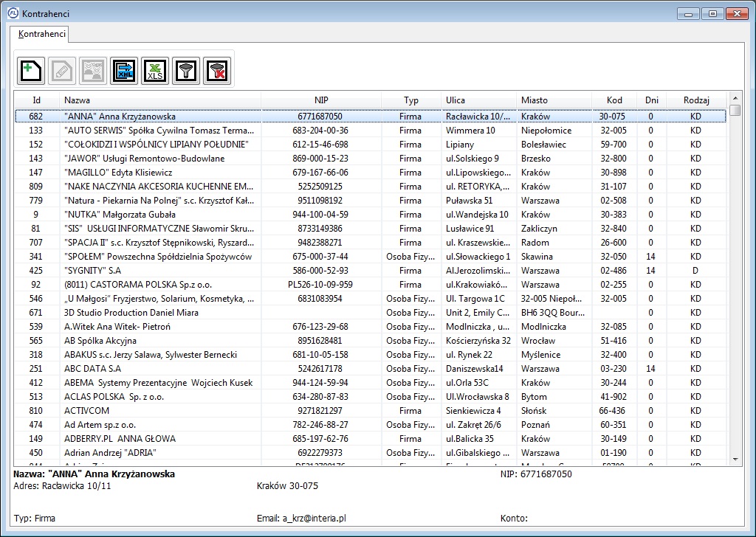Viewport: 756px width, 537px height.
Task: Export the contractor list to XML
Action: point(124,71)
